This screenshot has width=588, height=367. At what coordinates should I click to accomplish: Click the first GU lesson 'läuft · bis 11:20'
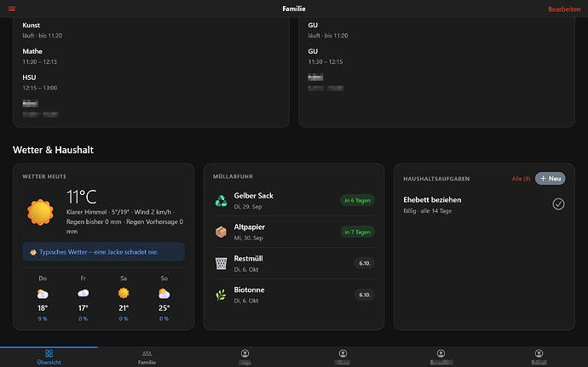pos(328,30)
